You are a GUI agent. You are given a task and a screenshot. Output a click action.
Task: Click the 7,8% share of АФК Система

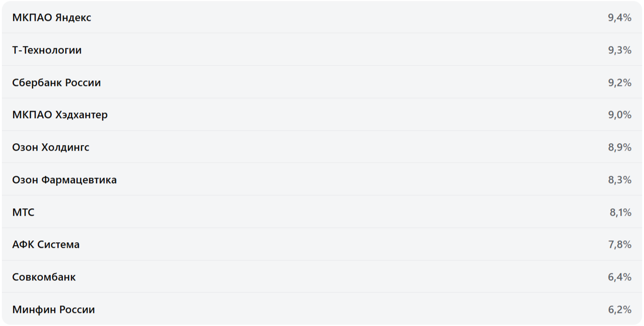[x=619, y=245]
